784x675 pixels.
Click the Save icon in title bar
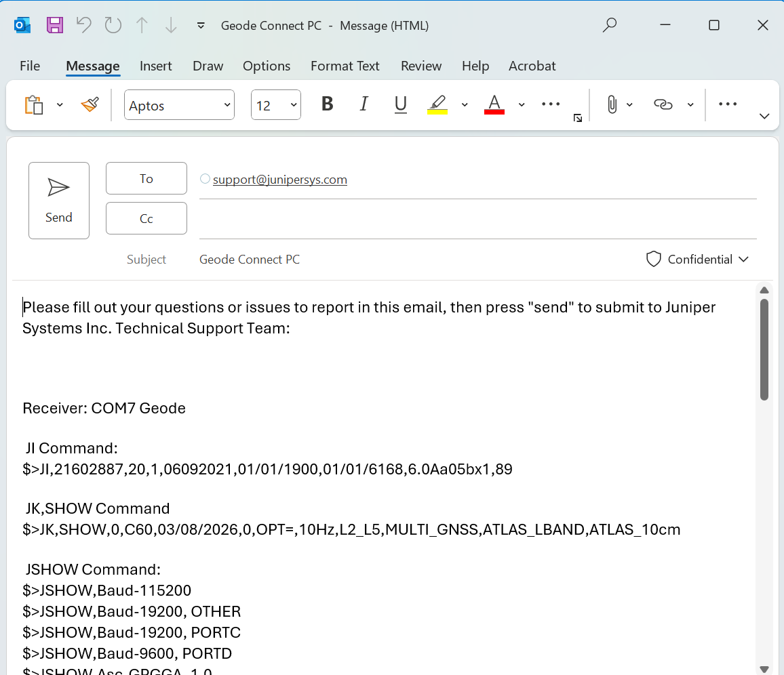click(x=55, y=26)
